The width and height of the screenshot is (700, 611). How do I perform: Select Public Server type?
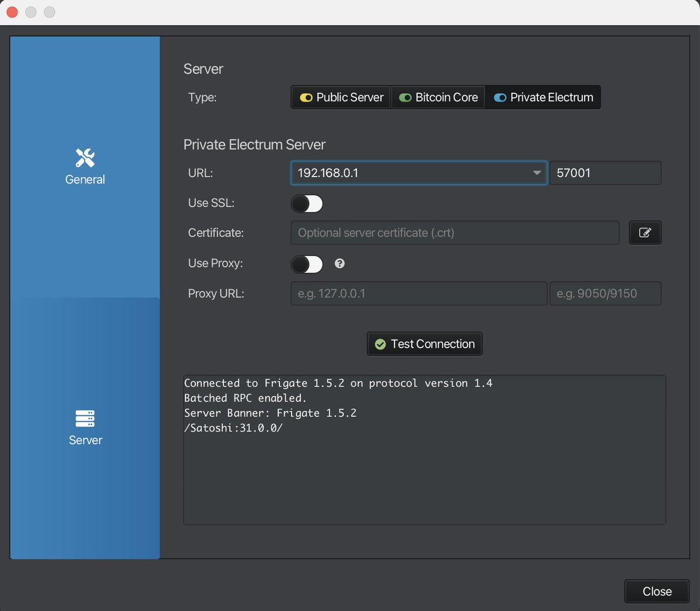tap(341, 97)
